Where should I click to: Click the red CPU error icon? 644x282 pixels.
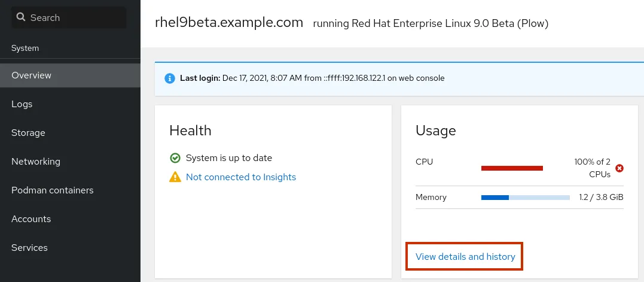tap(619, 168)
